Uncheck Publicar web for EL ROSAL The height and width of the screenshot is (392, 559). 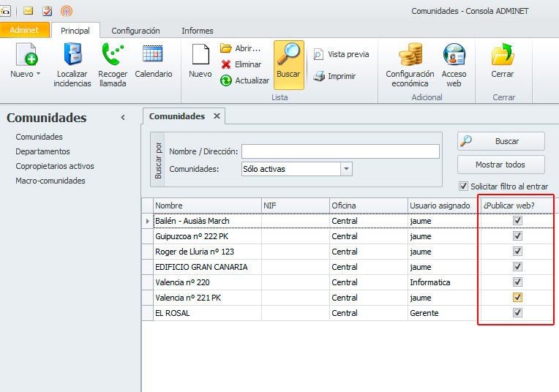(517, 313)
